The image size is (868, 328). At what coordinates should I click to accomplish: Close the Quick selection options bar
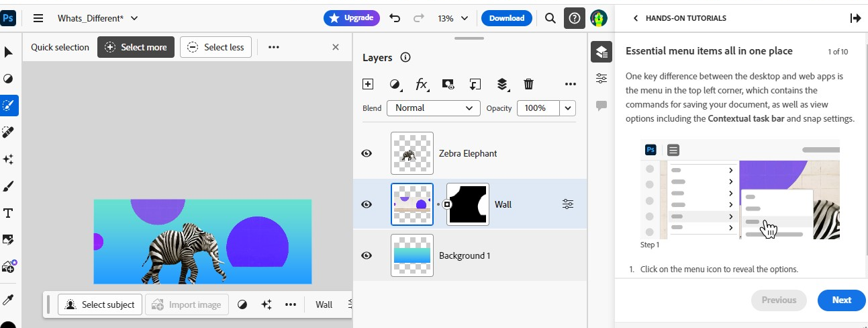336,47
